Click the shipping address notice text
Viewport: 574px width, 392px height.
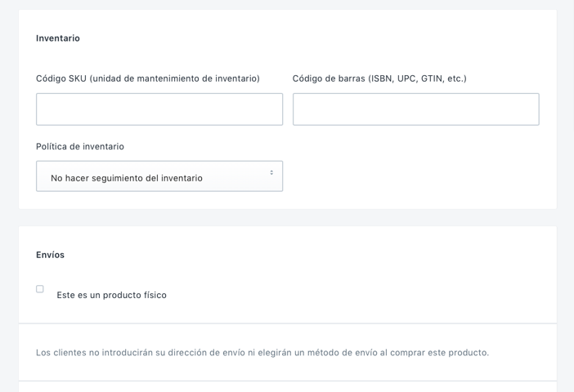pos(262,353)
